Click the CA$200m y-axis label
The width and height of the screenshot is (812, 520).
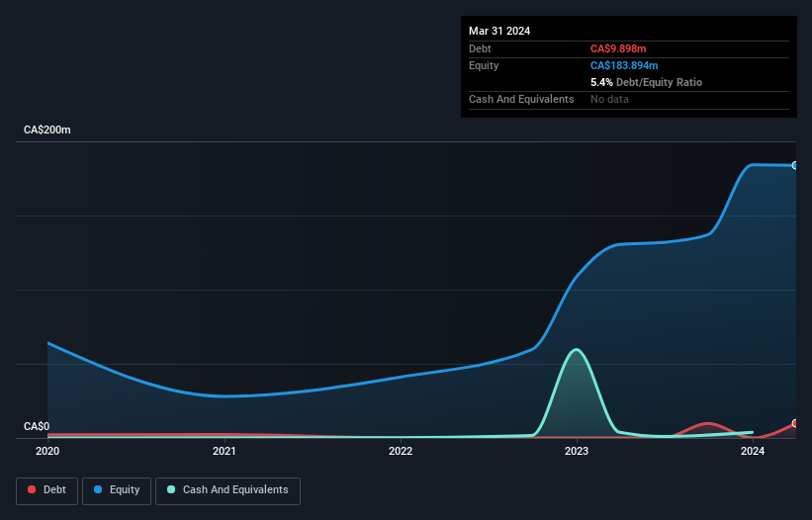click(47, 130)
